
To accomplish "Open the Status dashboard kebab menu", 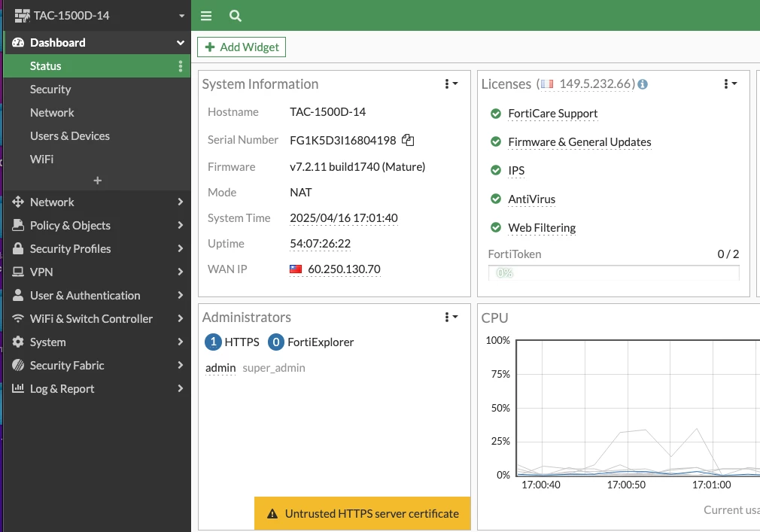I will point(181,66).
